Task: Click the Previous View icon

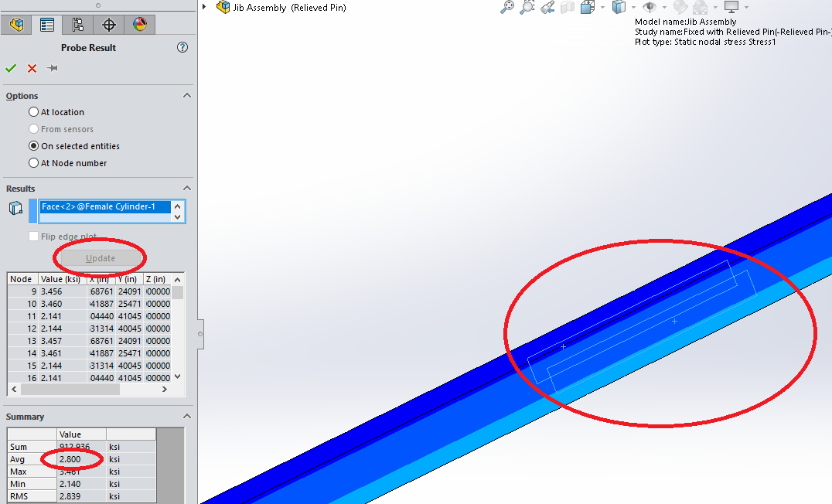Action: pos(547,8)
